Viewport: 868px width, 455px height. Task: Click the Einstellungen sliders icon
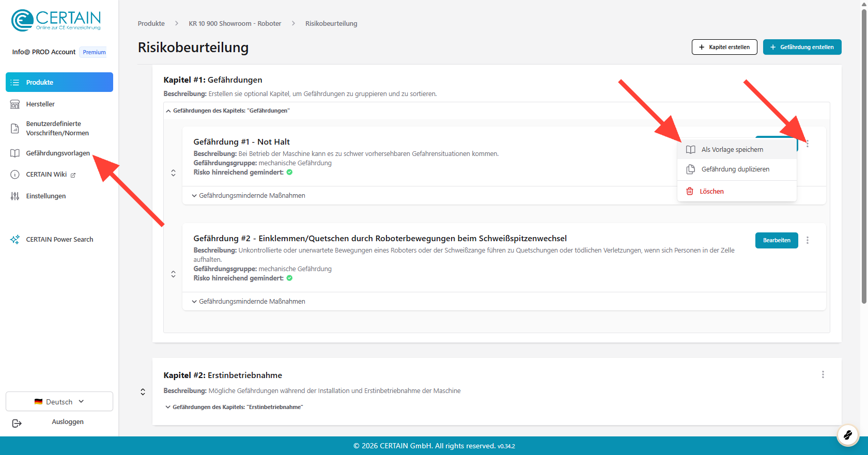(15, 196)
